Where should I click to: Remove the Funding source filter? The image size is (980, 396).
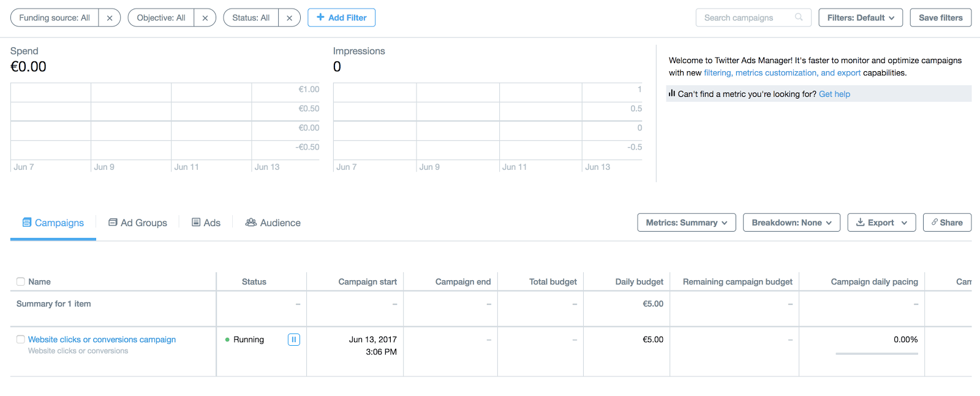click(x=109, y=18)
